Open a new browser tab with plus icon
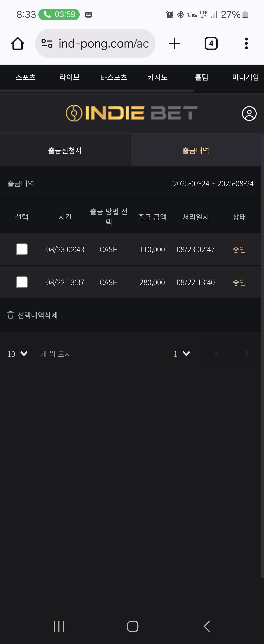The width and height of the screenshot is (264, 644). [175, 43]
